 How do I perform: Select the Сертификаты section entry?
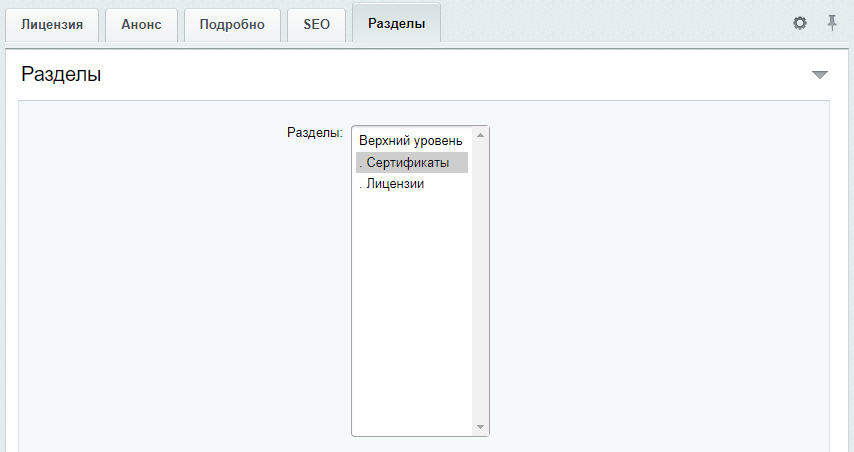point(412,162)
